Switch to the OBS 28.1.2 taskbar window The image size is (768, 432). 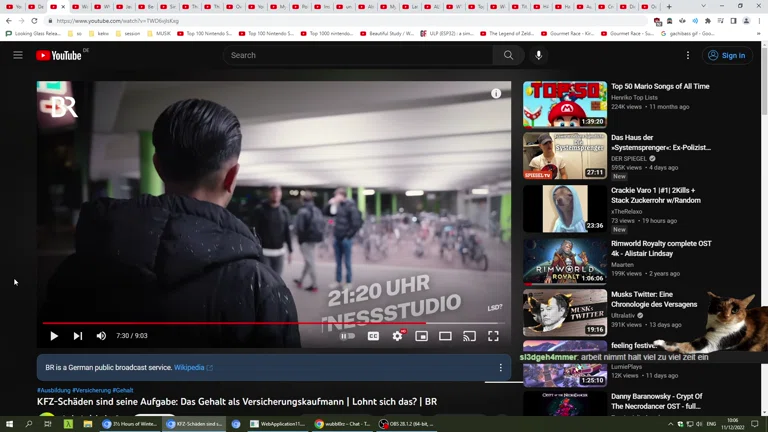[407, 424]
